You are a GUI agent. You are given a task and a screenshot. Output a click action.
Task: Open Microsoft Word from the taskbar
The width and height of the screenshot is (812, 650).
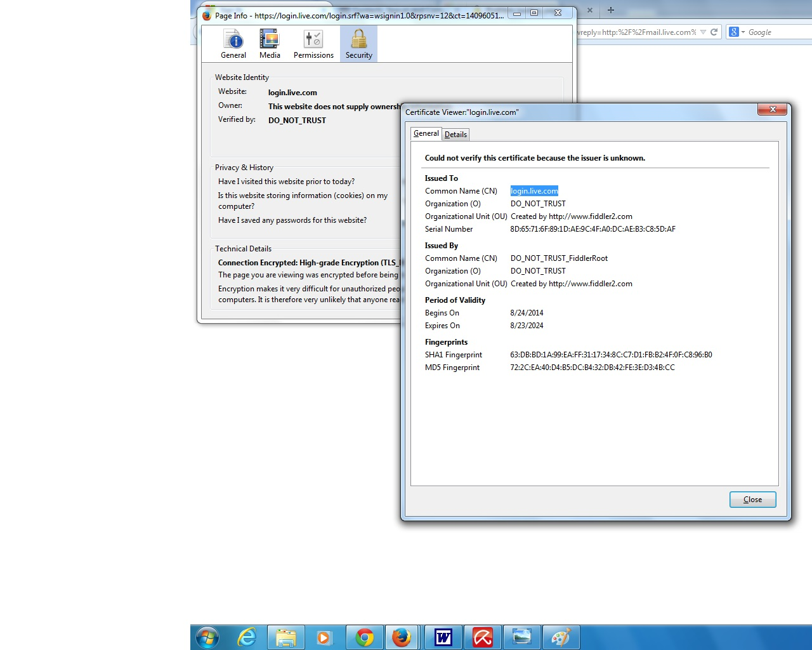(x=443, y=637)
